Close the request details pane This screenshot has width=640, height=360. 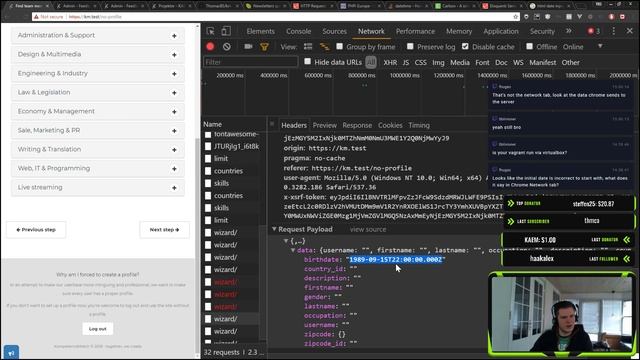click(x=272, y=124)
